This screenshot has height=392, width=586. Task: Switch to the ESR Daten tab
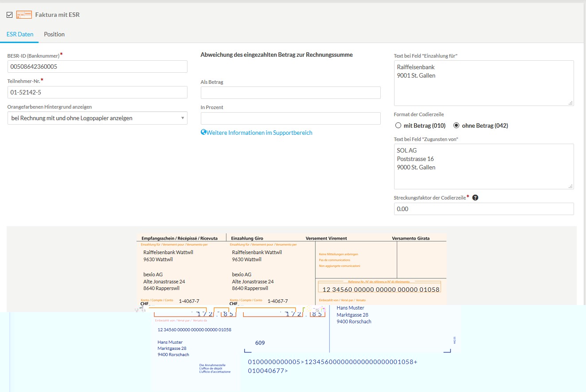tap(20, 34)
